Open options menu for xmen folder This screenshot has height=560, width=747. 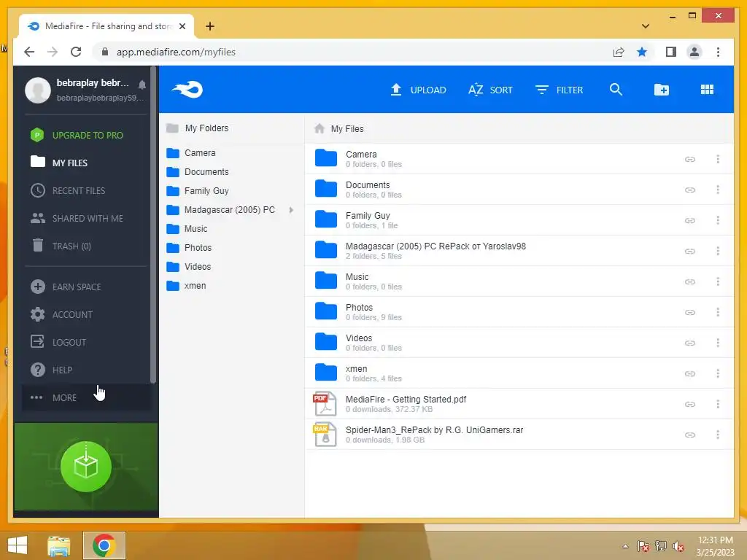(718, 373)
